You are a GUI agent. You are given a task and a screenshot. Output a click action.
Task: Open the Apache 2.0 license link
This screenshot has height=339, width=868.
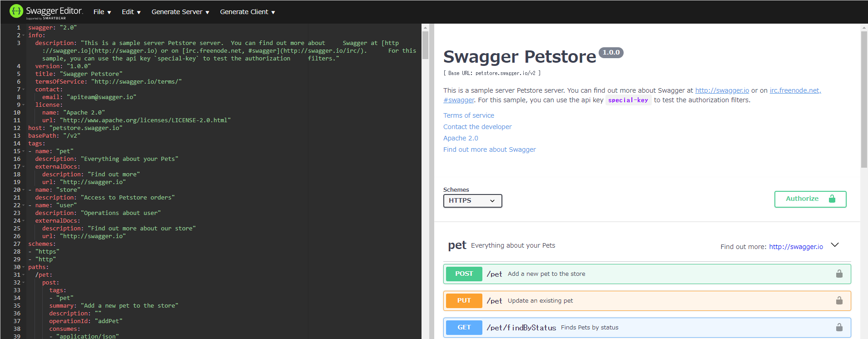coord(461,138)
